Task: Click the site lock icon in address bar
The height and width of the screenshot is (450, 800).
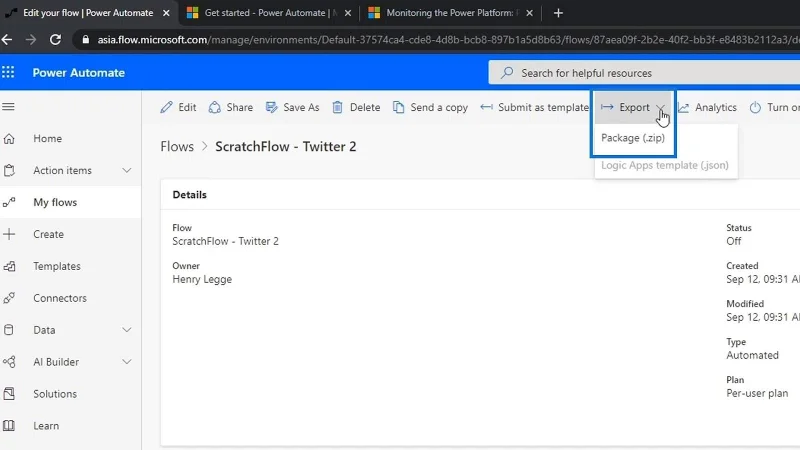Action: click(86, 40)
